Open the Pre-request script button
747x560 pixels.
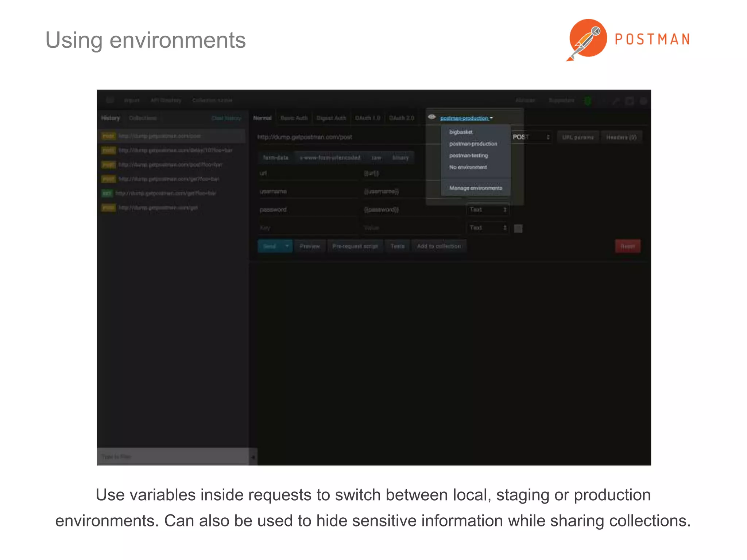355,246
